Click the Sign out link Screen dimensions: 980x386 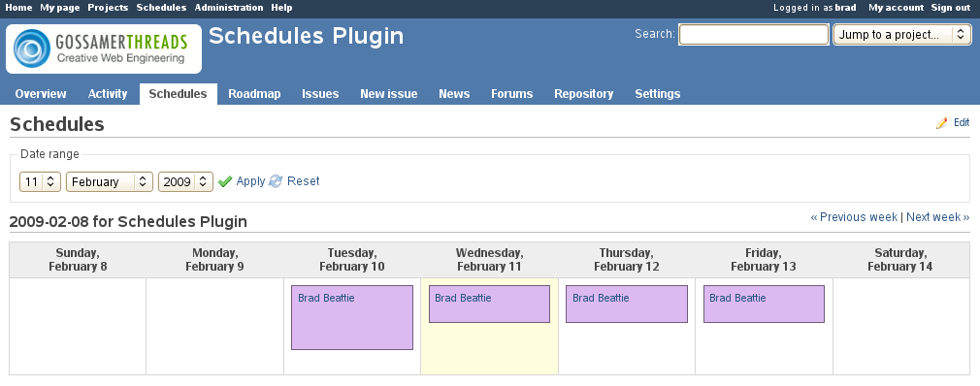click(x=951, y=8)
